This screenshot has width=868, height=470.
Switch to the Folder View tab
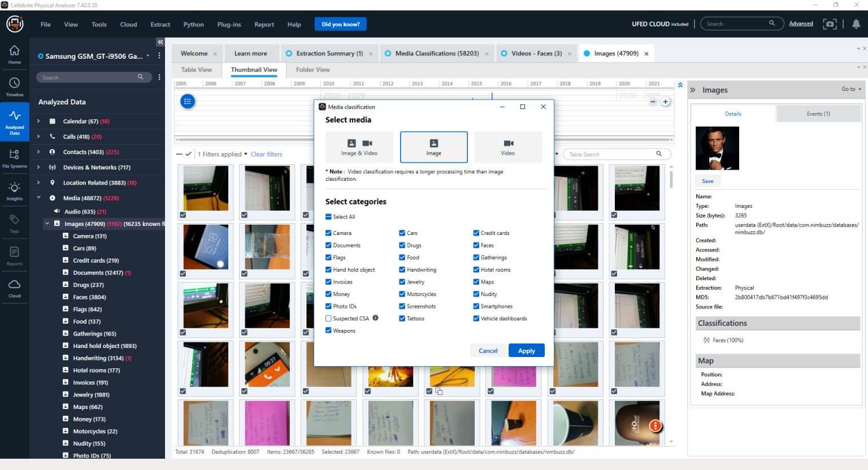tap(313, 69)
